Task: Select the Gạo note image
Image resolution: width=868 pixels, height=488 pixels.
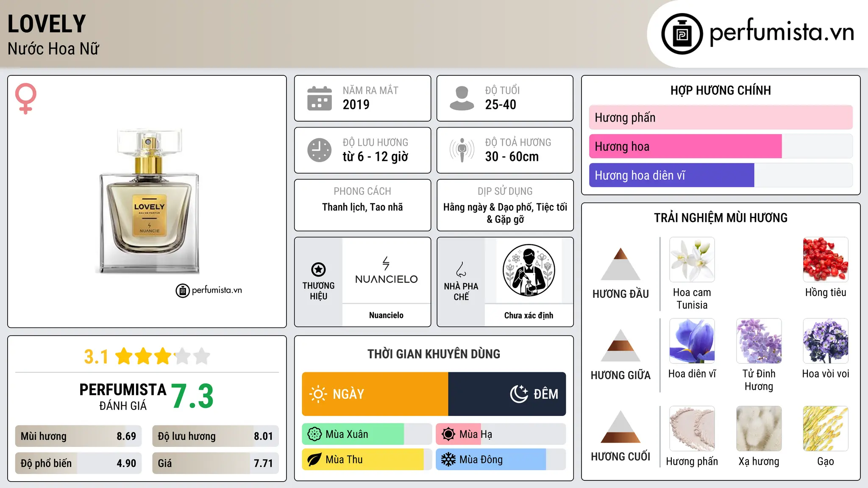Action: click(x=826, y=429)
